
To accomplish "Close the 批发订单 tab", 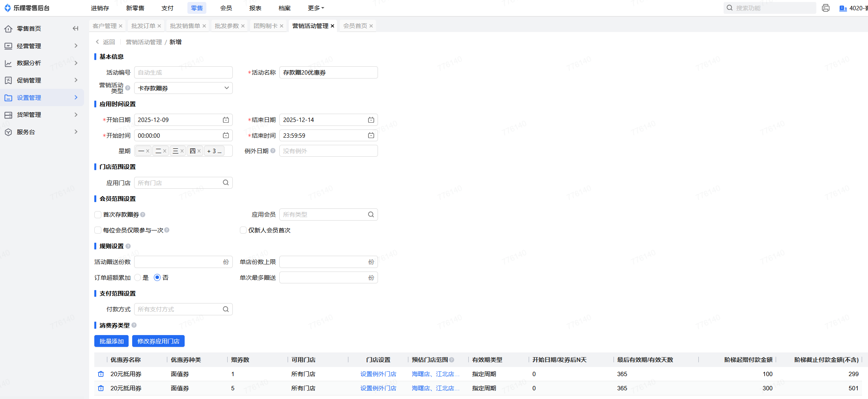I will (x=159, y=26).
